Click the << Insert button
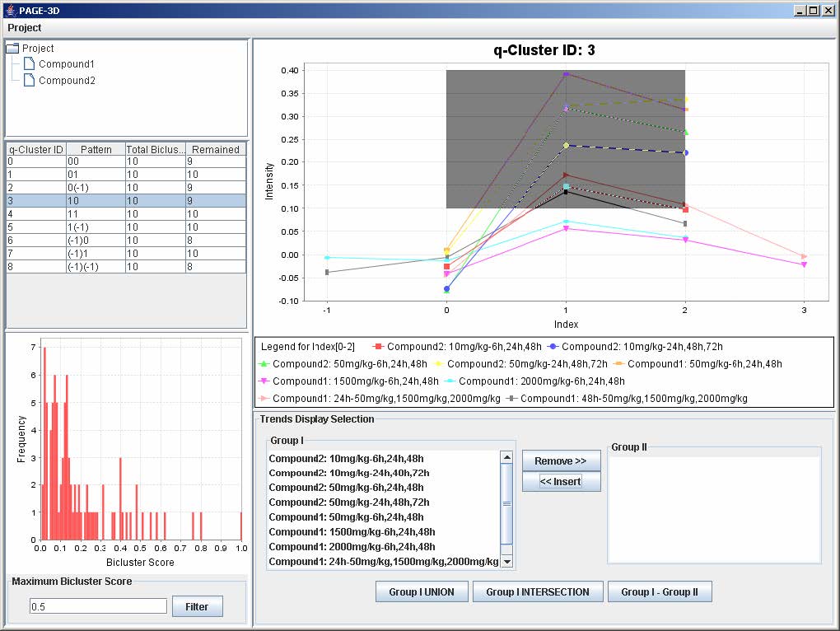 561,482
